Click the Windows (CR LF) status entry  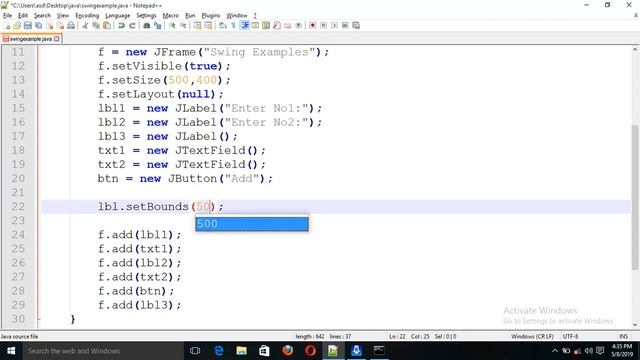click(x=532, y=336)
